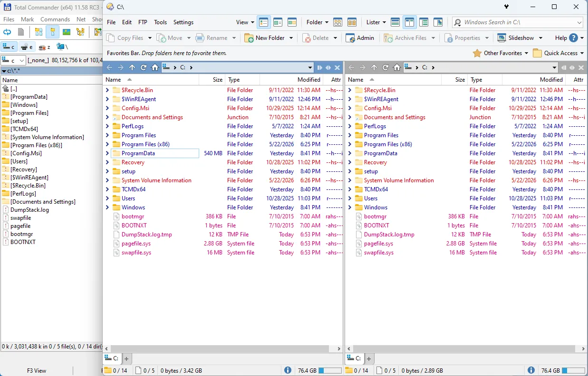Click the Help question mark icon

(573, 38)
